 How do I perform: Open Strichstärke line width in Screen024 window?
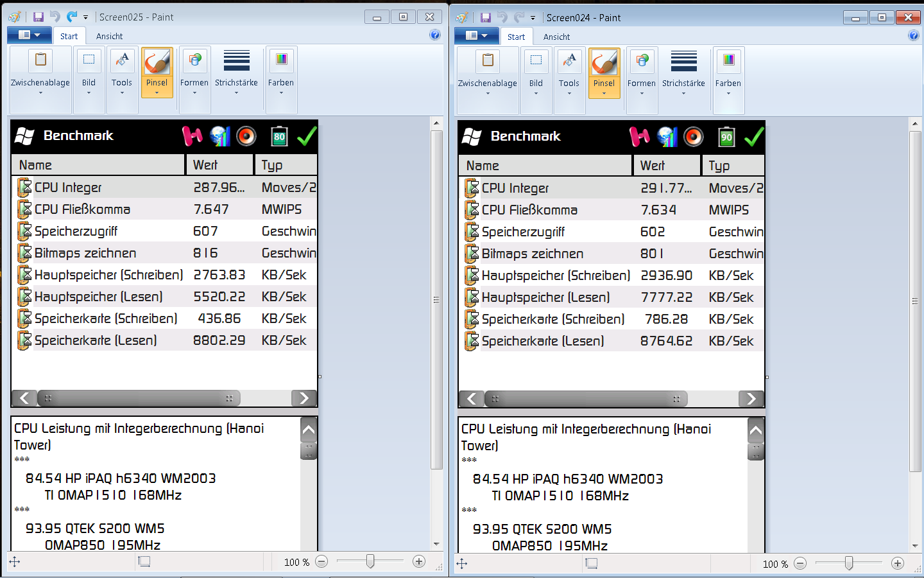(683, 73)
